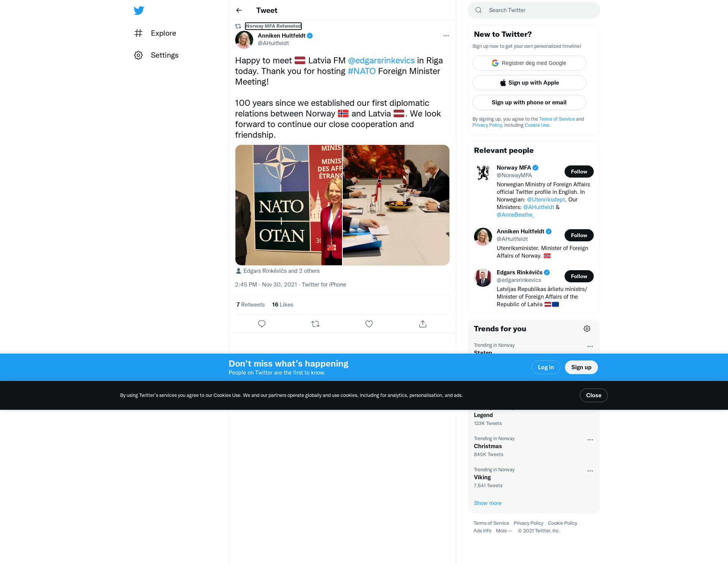Click the Twitter bird logo
Viewport: 728px width, 565px height.
pos(139,11)
